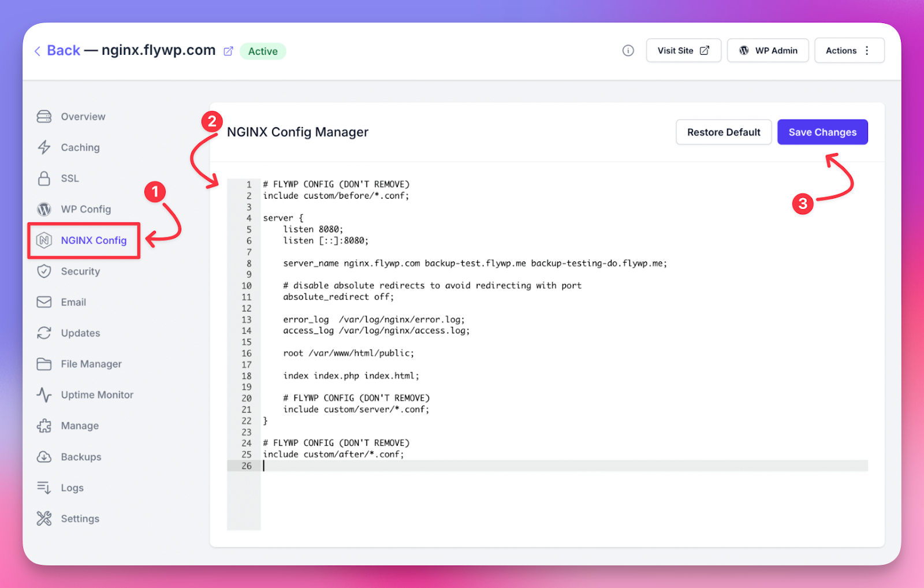This screenshot has width=924, height=588.
Task: Click the Manage puzzle piece icon
Action: (x=44, y=426)
